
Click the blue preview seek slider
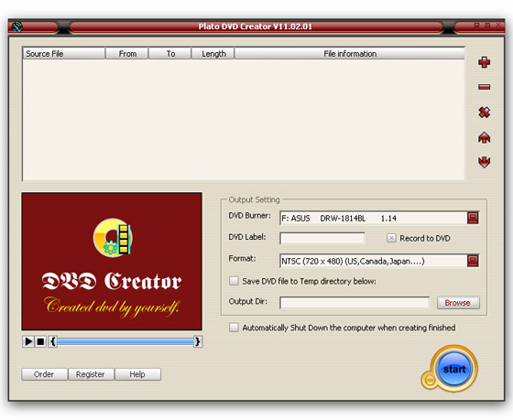tap(126, 342)
